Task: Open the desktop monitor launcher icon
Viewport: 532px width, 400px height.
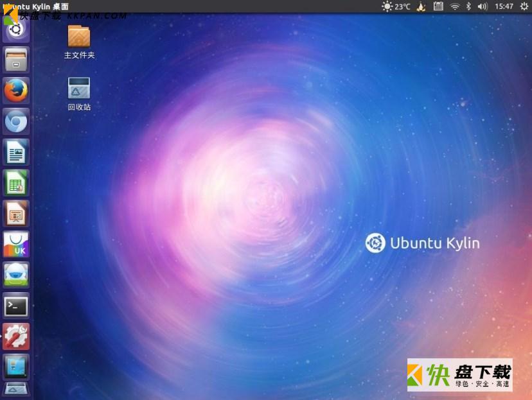Action: point(16,367)
